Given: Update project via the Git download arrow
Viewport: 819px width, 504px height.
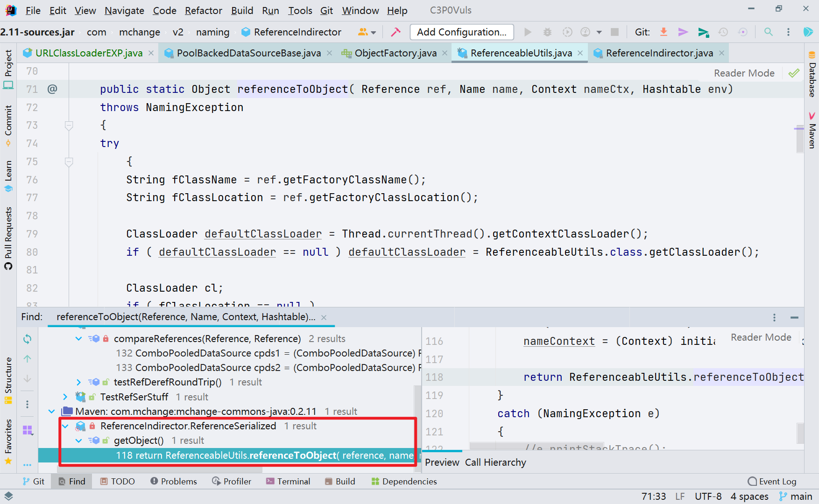Looking at the screenshot, I should [x=664, y=32].
